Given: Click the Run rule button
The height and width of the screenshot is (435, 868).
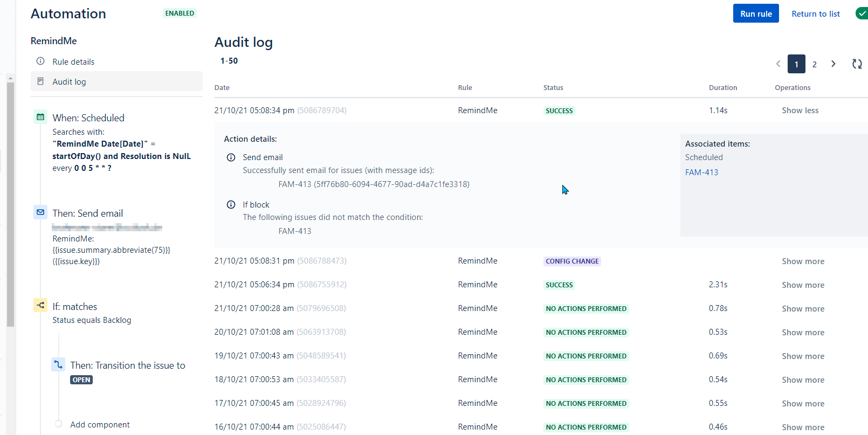Looking at the screenshot, I should point(756,13).
